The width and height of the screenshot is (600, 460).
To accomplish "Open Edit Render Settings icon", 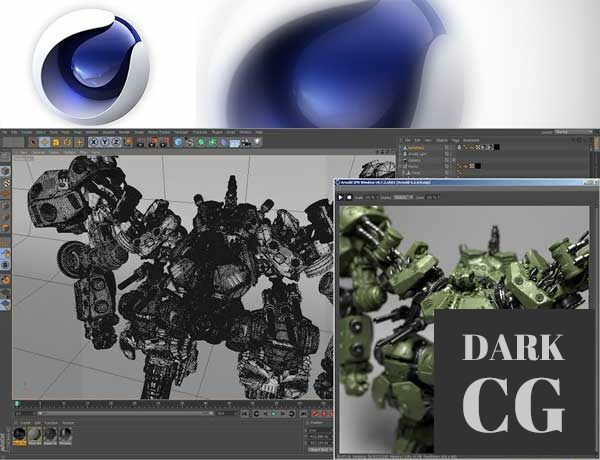I will pyautogui.click(x=165, y=143).
